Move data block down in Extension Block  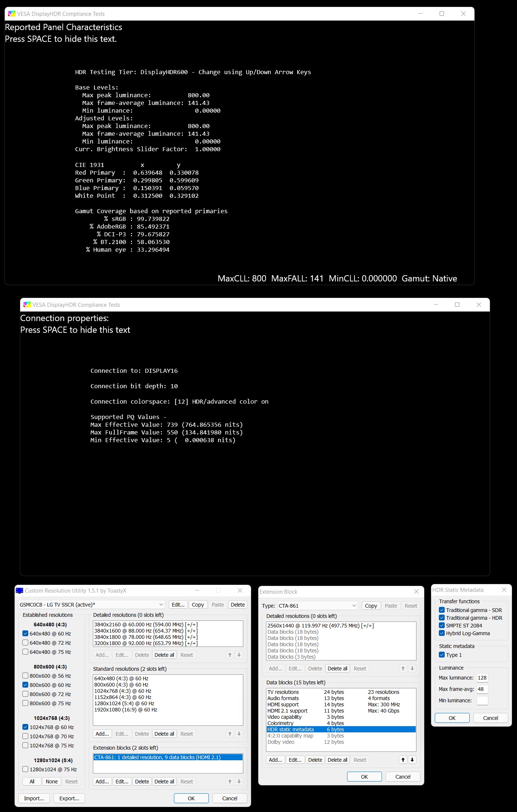point(412,760)
